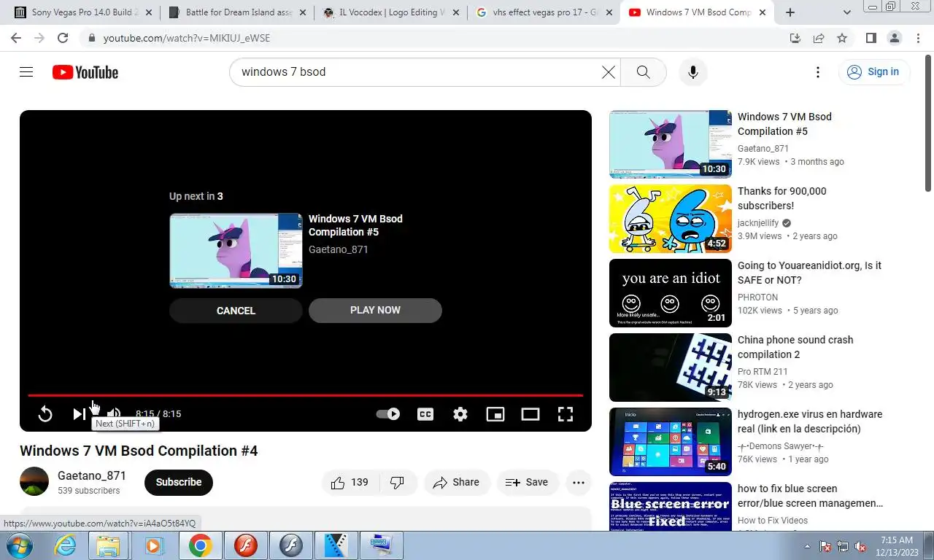
Task: Go back in browser history
Action: [16, 38]
